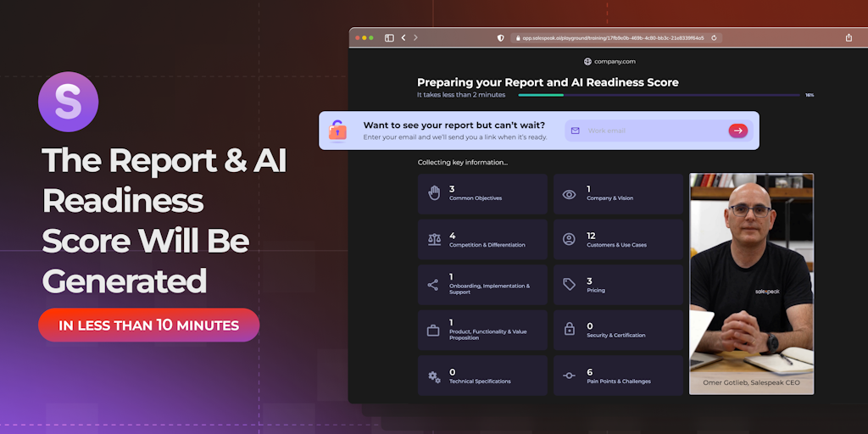Viewport: 868px width, 434px height.
Task: Click the person icon for Customers & Use Cases
Action: click(x=569, y=239)
